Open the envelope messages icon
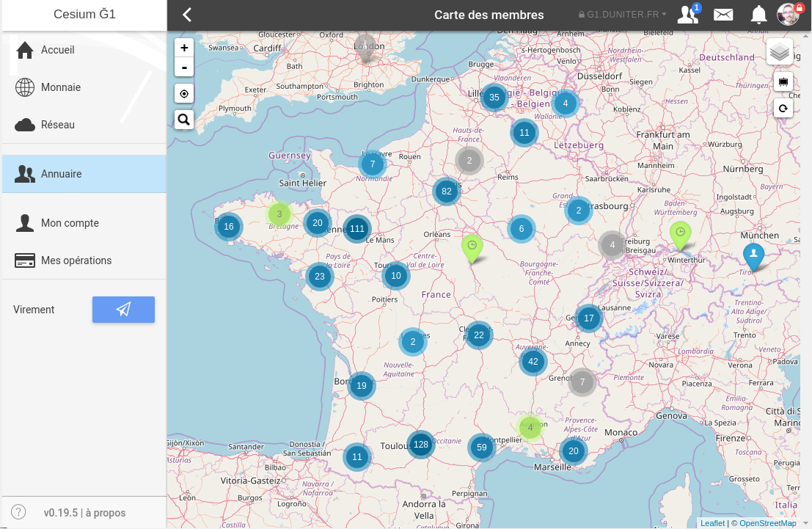This screenshot has height=529, width=812. [x=723, y=15]
